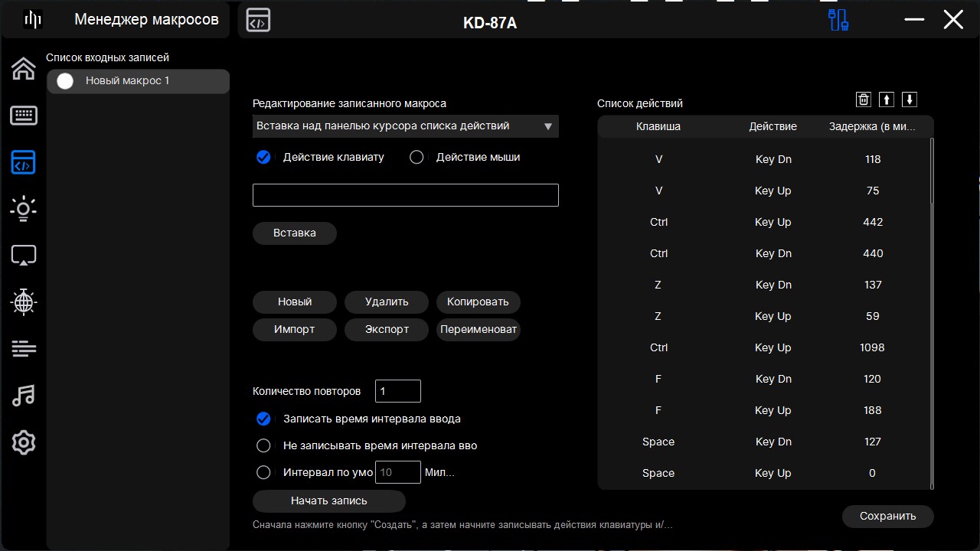The image size is (980, 551).
Task: Select the Z Key Up row
Action: [x=763, y=316]
